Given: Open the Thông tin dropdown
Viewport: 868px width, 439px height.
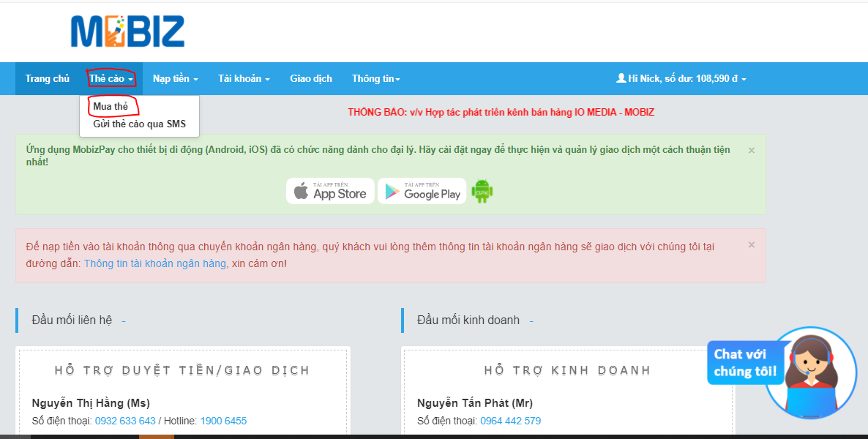Looking at the screenshot, I should pos(375,79).
